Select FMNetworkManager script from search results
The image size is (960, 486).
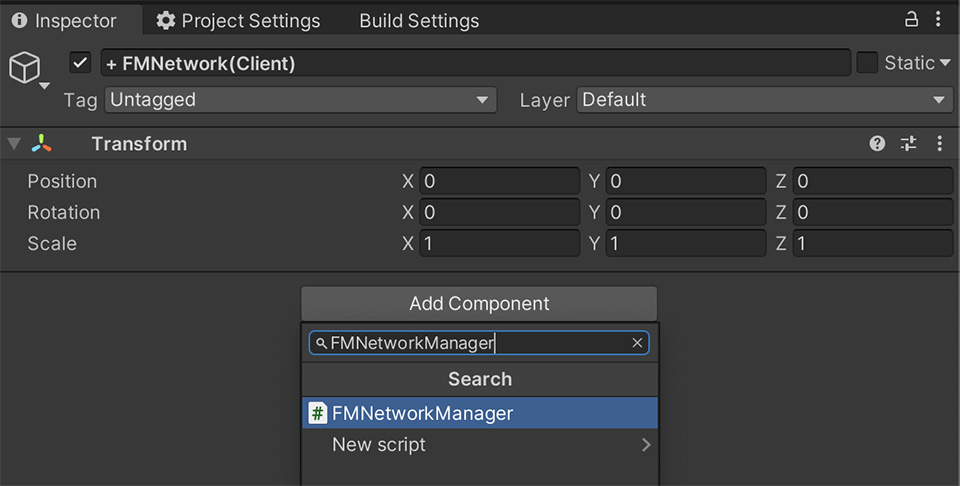click(x=480, y=413)
